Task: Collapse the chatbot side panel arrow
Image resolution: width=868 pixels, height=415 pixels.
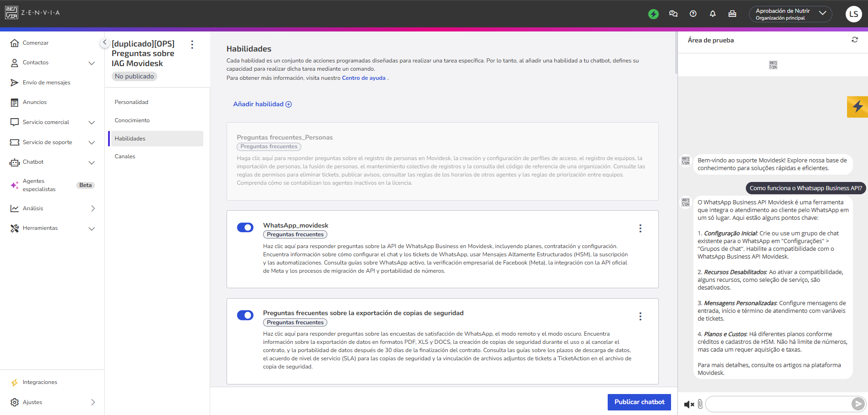Action: pyautogui.click(x=104, y=42)
